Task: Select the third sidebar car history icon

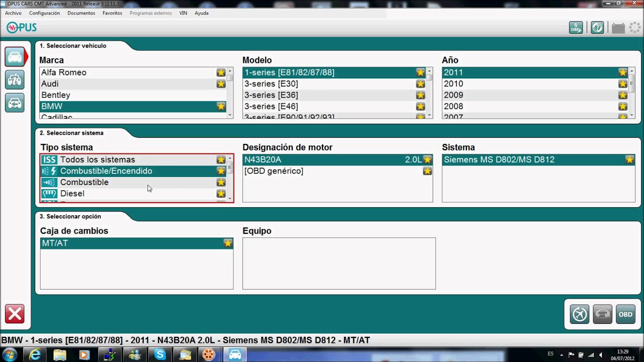Action: click(x=15, y=103)
